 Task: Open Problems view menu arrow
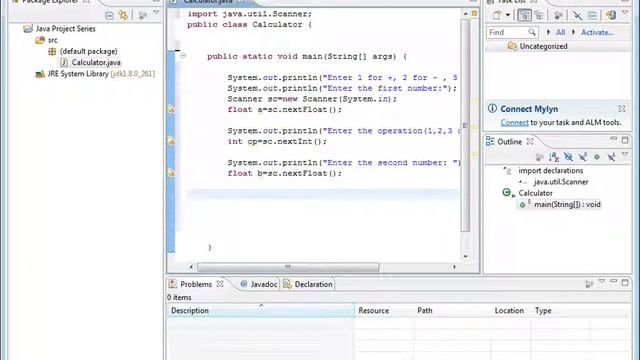601,281
